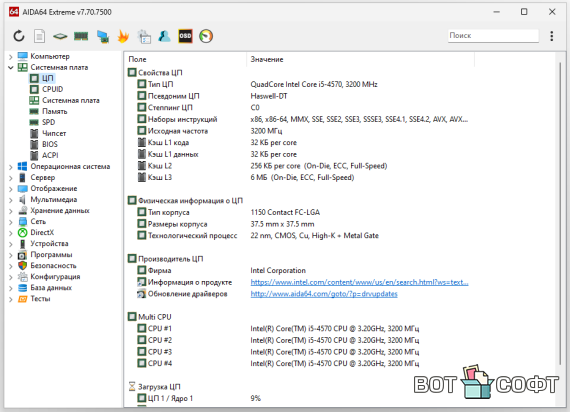
Task: Click the Поиск search field
Action: point(493,36)
